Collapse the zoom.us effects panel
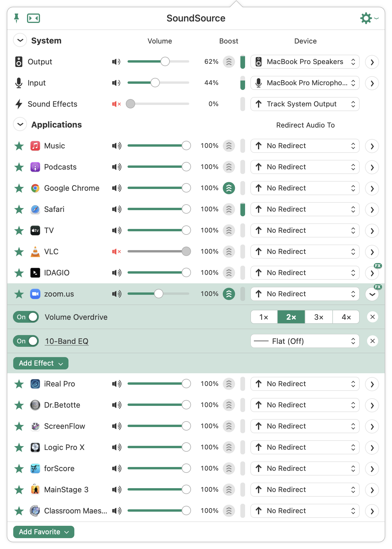The width and height of the screenshot is (392, 549). pyautogui.click(x=372, y=294)
